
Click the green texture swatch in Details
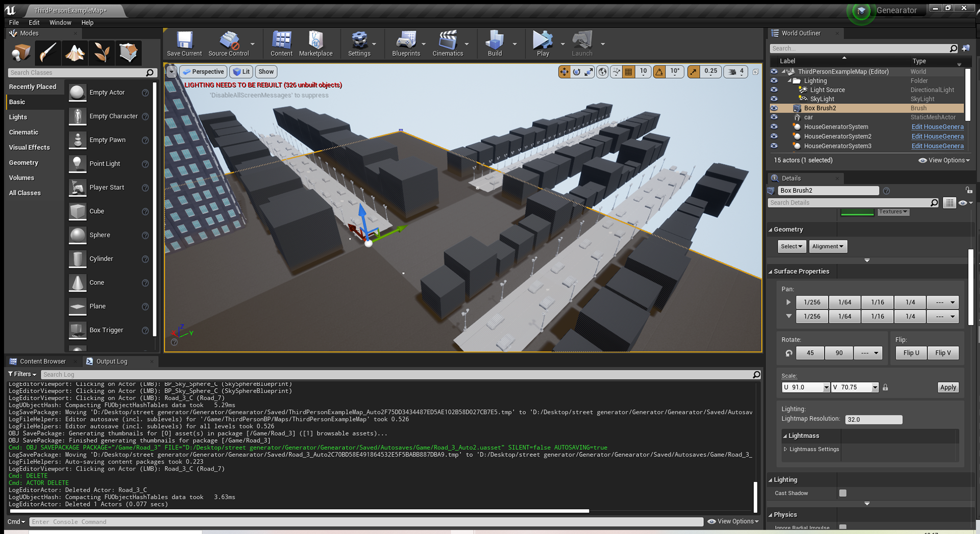(x=857, y=212)
